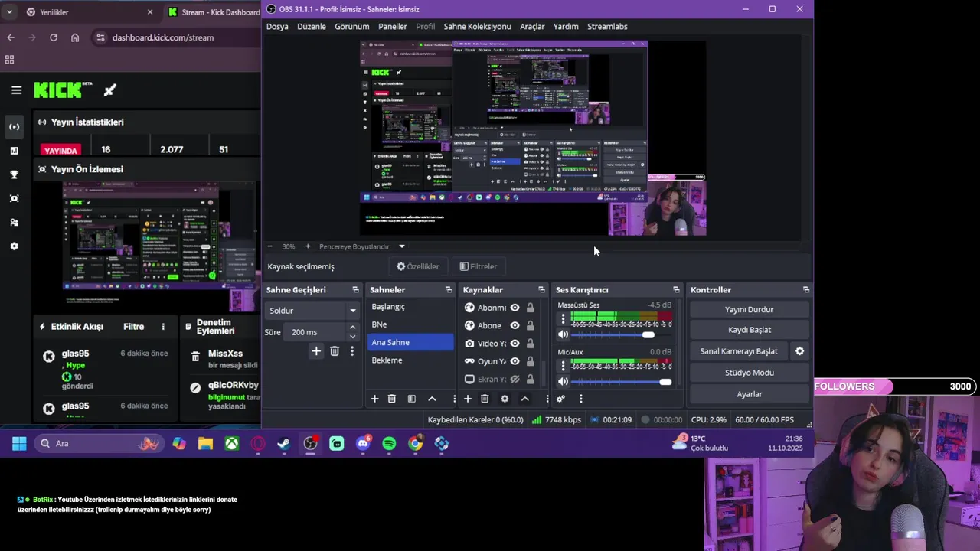The height and width of the screenshot is (551, 980).
Task: Open source properties gear in Kaynaklar toolbar
Action: 505,399
